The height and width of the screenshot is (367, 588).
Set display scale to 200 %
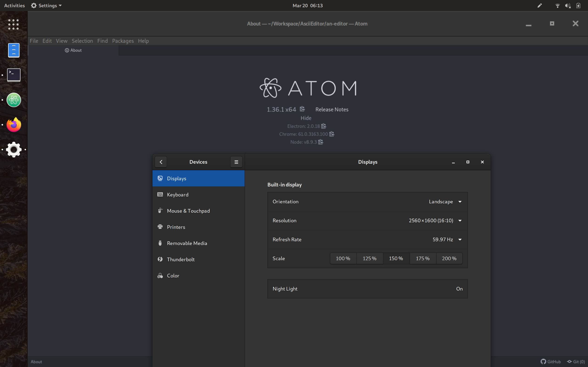[449, 258]
